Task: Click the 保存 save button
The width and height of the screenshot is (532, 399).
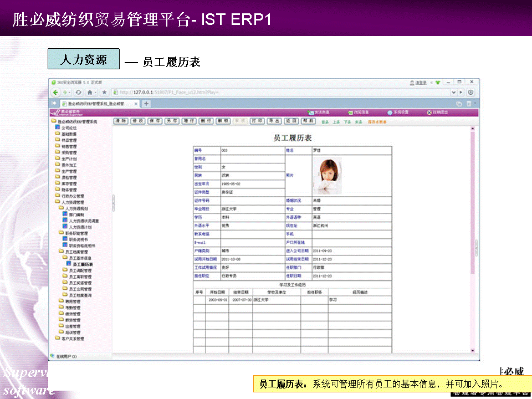Action: point(155,121)
